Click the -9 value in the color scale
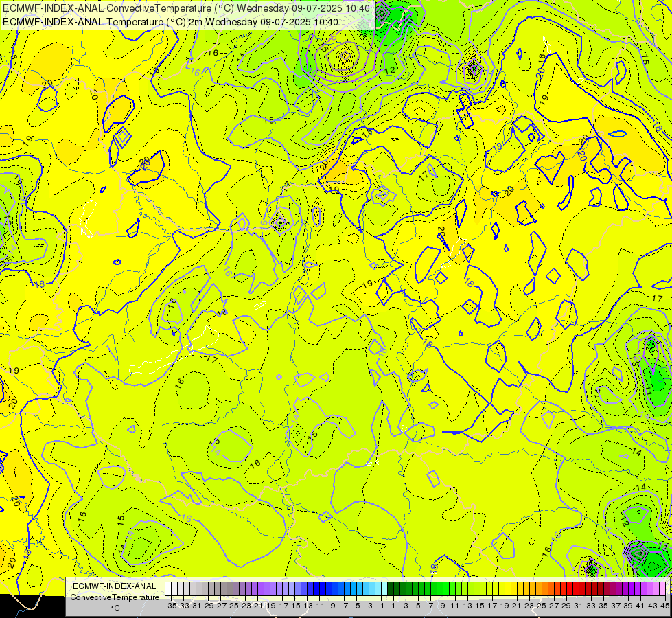Image resolution: width=672 pixels, height=618 pixels. (331, 606)
